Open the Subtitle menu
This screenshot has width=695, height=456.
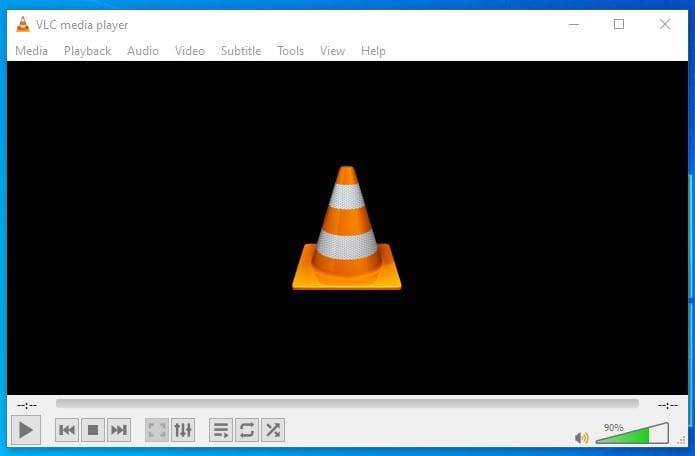click(241, 51)
